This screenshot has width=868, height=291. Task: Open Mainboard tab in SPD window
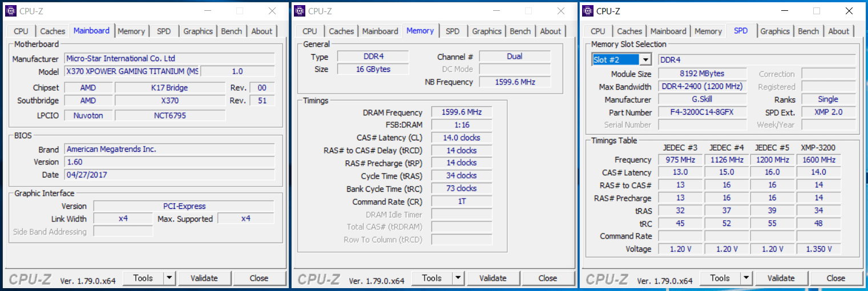click(x=668, y=31)
